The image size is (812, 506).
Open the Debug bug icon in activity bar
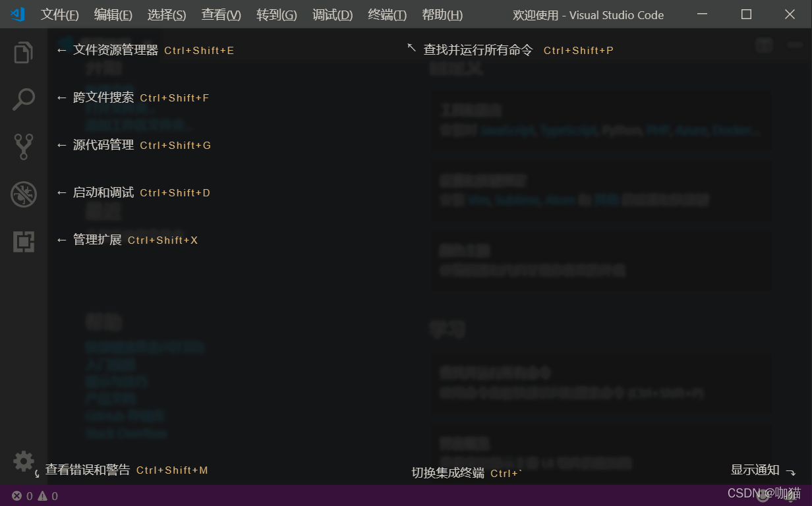pos(24,194)
